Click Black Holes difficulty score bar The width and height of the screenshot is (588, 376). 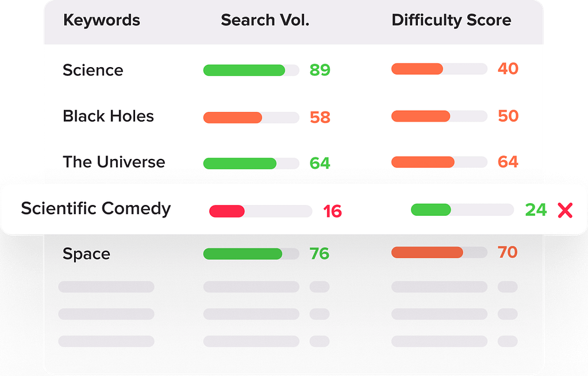(x=439, y=116)
